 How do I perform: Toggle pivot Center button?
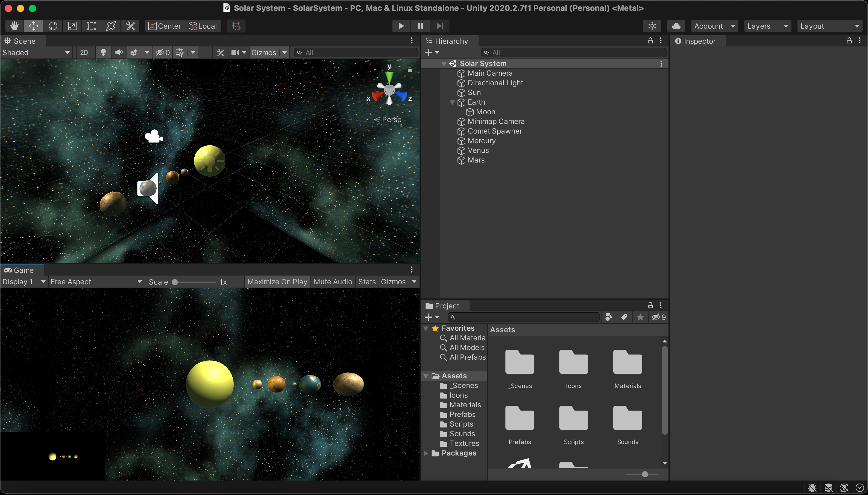pos(165,26)
